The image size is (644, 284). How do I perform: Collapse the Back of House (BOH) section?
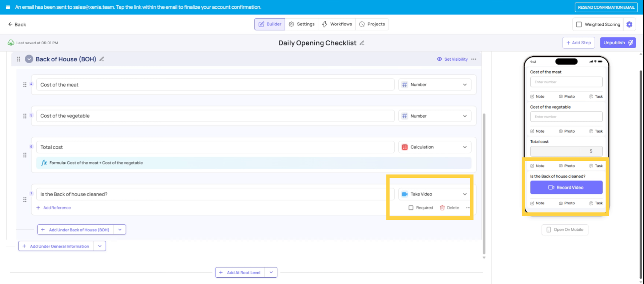[x=29, y=59]
